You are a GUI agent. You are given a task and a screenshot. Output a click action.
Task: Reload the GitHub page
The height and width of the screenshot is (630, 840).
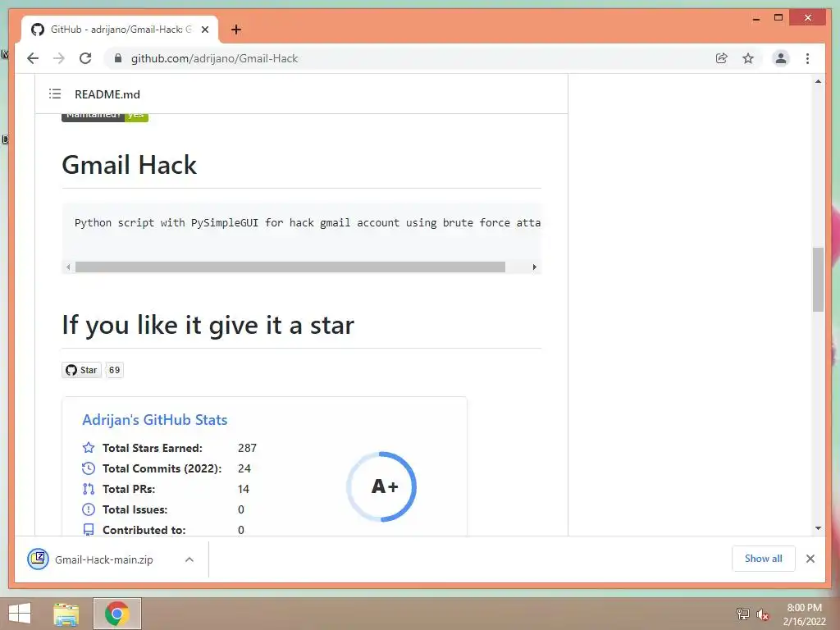tap(85, 58)
